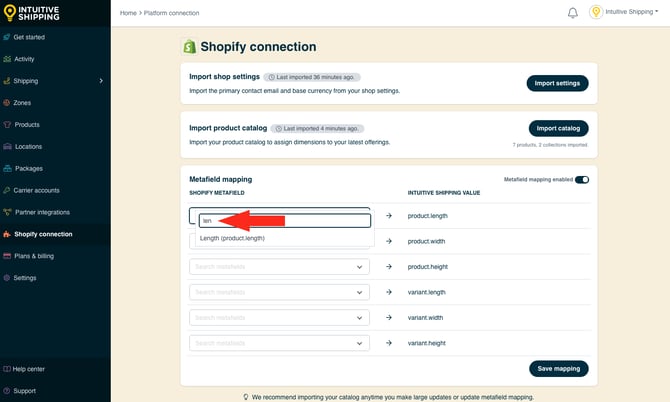Image resolution: width=670 pixels, height=402 pixels.
Task: Open the variant.width metafield dropdown
Action: click(x=279, y=317)
